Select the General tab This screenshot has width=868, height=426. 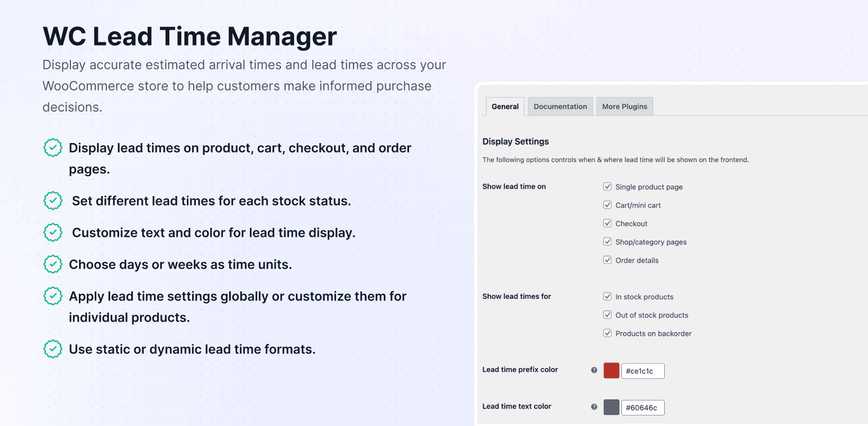click(x=505, y=106)
